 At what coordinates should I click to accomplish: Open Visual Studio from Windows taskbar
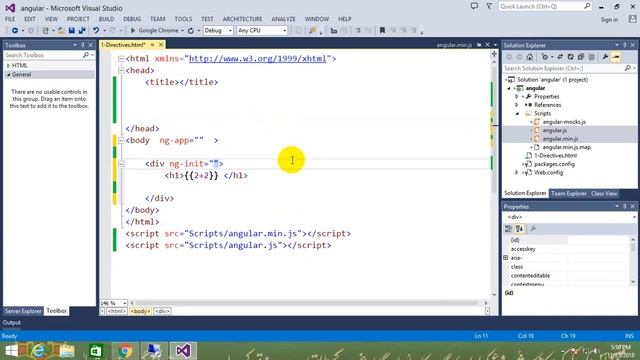[183, 351]
